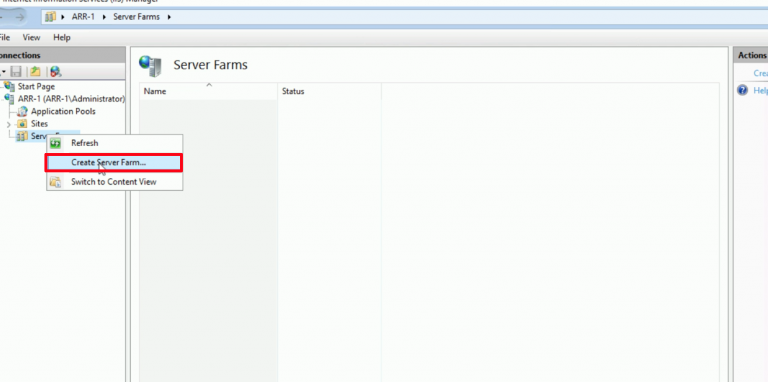Click the address bar server farm icon
768x382 pixels.
(x=50, y=17)
